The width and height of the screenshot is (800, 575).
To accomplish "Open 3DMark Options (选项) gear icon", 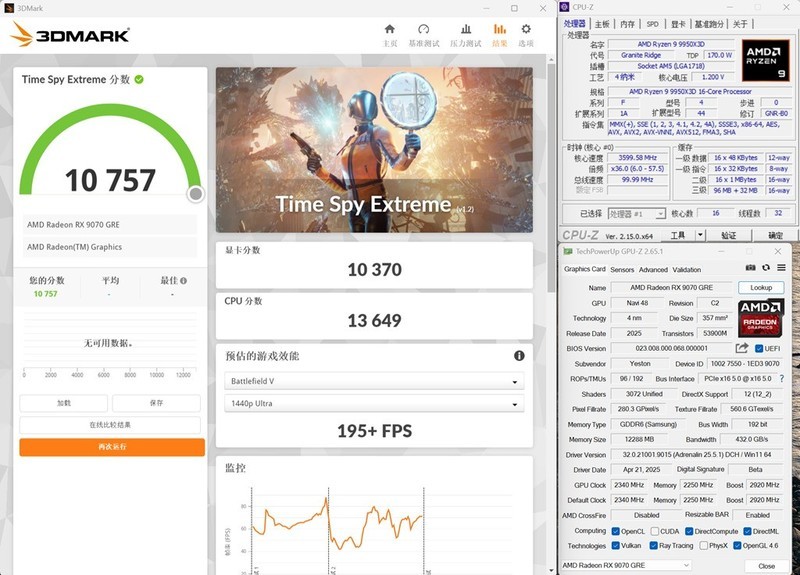I will pos(526,29).
